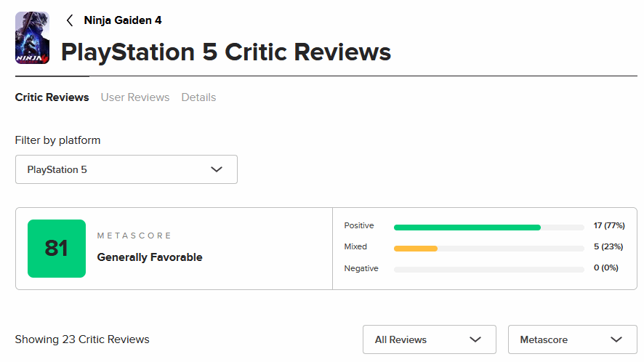
Task: Click the yellow Mixed reviews bar
Action: point(416,248)
